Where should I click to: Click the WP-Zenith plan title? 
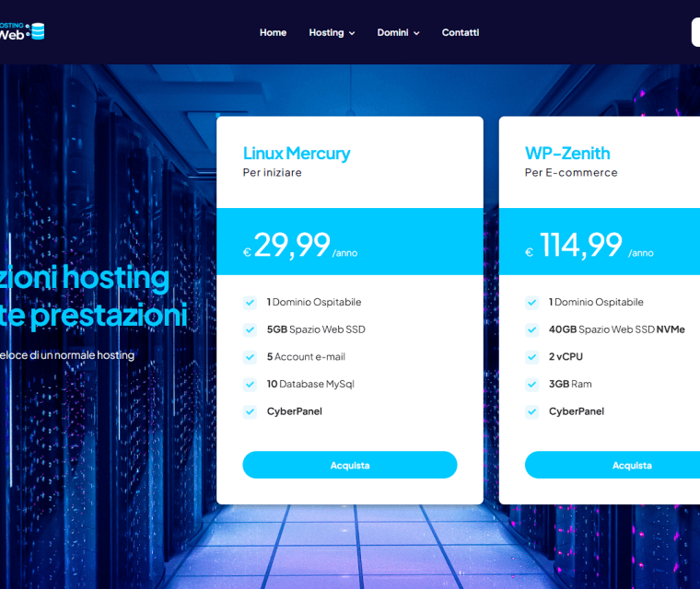coord(567,153)
